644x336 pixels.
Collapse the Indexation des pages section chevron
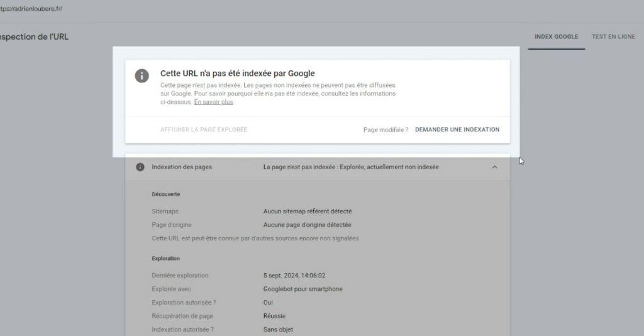(494, 167)
